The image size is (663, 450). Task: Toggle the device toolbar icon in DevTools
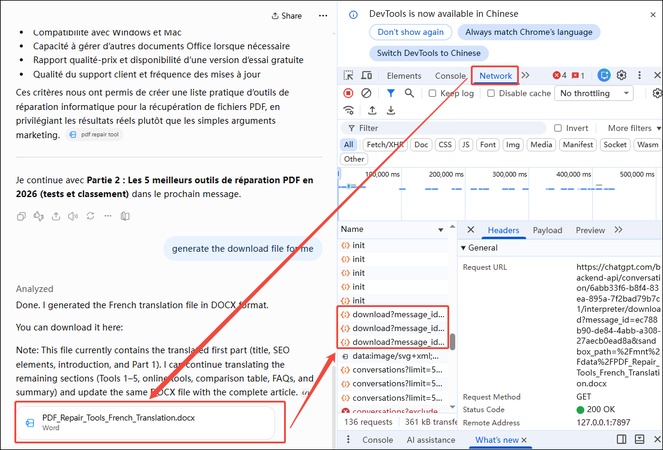367,75
